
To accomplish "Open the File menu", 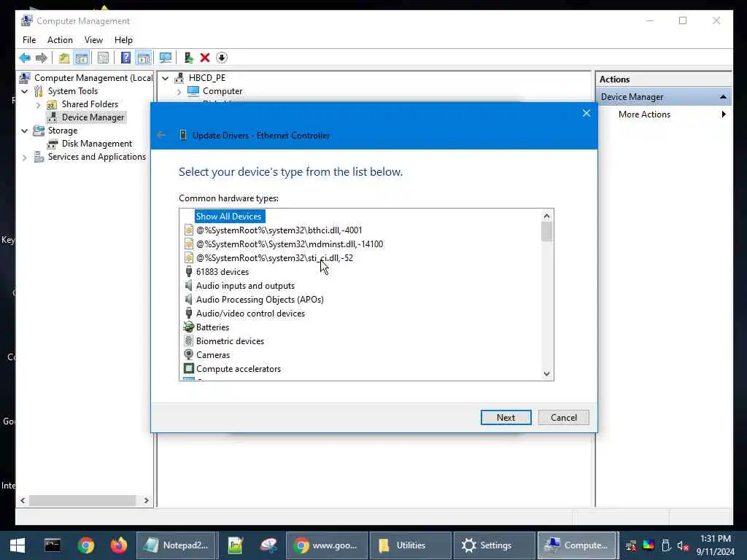I will pyautogui.click(x=29, y=40).
